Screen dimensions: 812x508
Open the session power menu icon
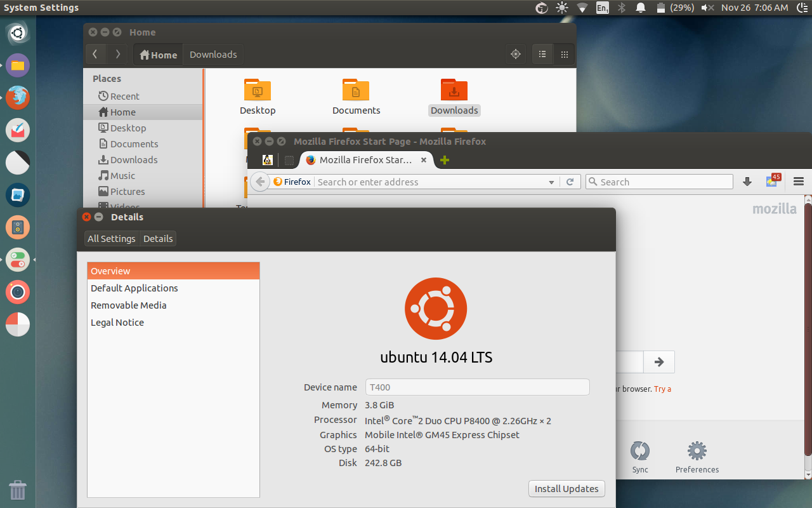[x=801, y=8]
